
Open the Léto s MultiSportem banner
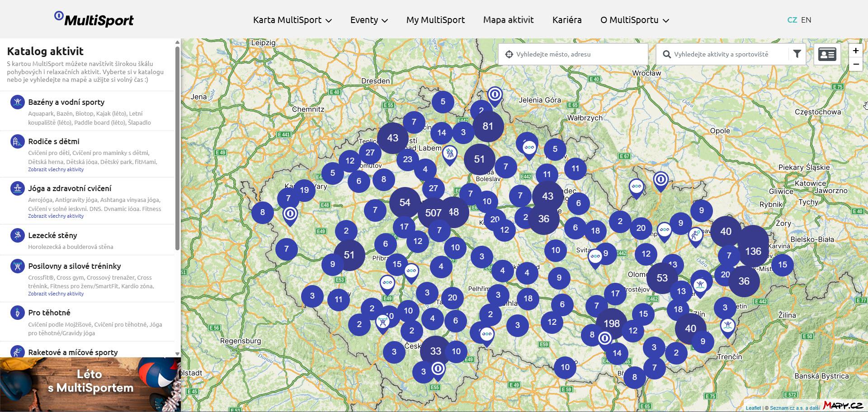(90, 384)
